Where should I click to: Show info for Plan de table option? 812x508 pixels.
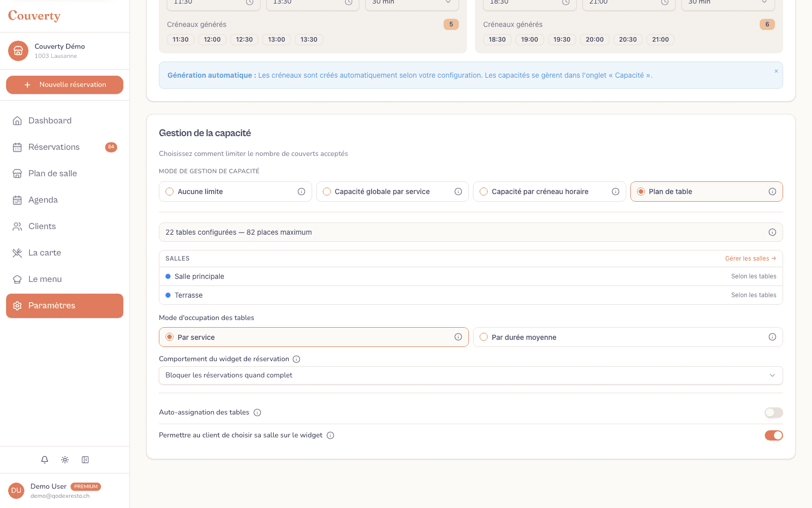pyautogui.click(x=772, y=192)
